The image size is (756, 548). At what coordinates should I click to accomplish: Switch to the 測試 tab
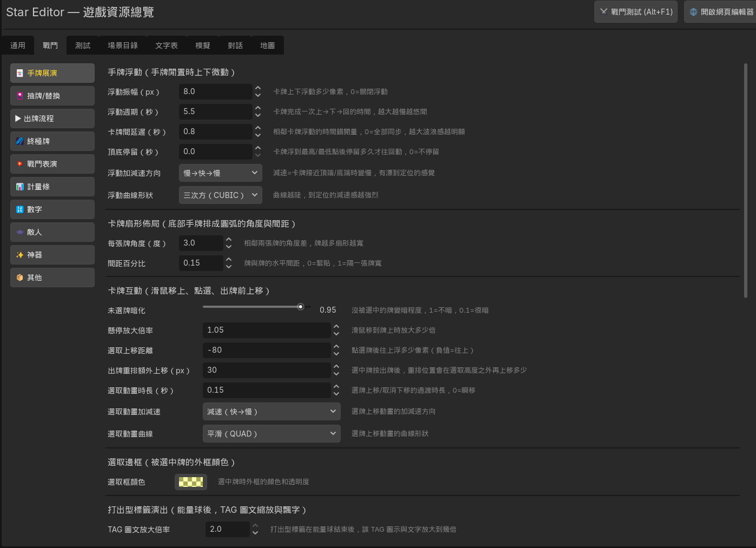(x=83, y=45)
